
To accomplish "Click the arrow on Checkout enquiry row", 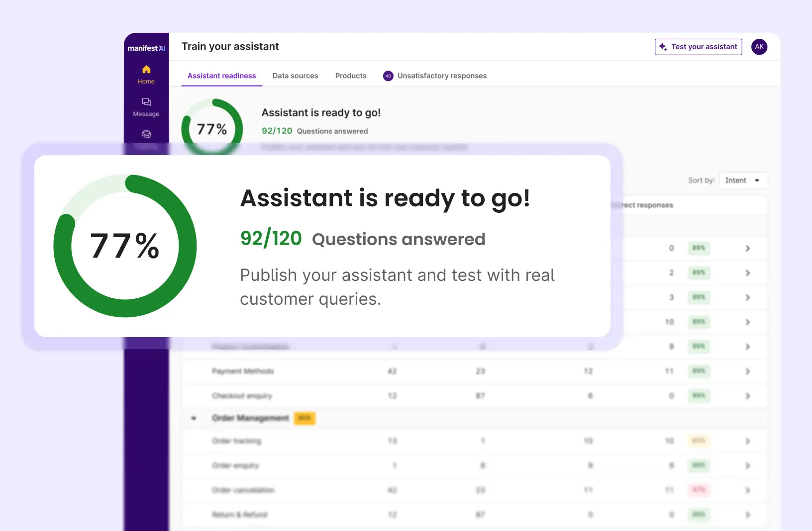I will click(747, 396).
